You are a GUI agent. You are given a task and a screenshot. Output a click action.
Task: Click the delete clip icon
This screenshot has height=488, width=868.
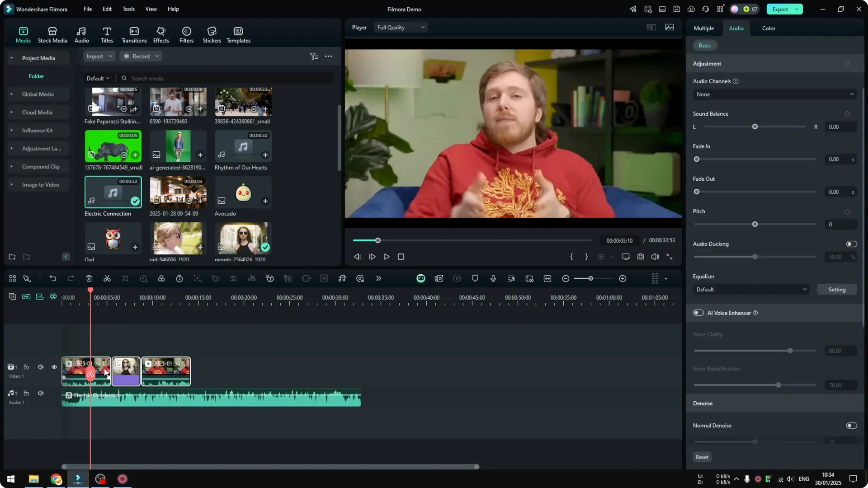89,278
